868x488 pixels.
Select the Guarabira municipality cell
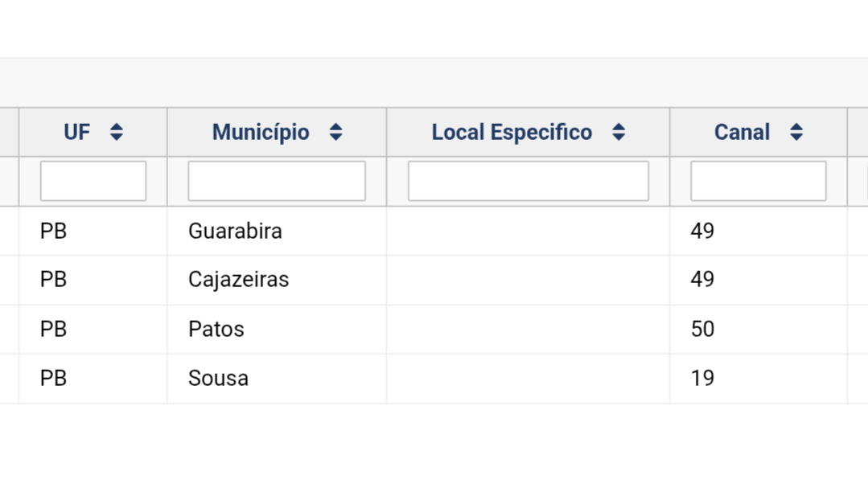click(x=277, y=231)
